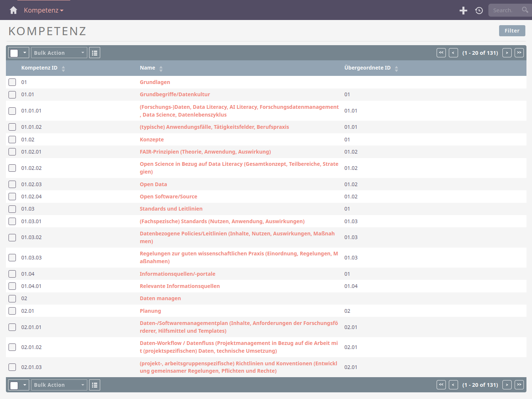This screenshot has width=532, height=399.
Task: Click the plus icon to create new
Action: tap(463, 10)
